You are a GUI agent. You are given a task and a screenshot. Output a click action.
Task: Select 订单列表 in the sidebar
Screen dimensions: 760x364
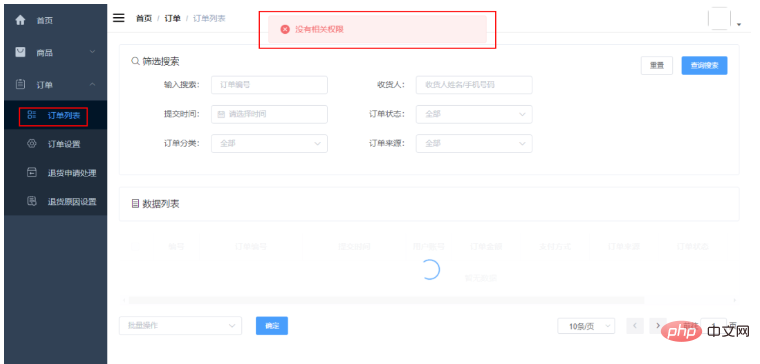tap(56, 115)
